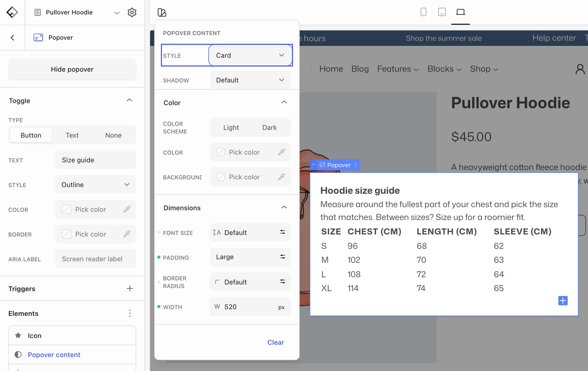The height and width of the screenshot is (371, 588).
Task: Open Popover label three-dot menu on canvas
Action: coord(356,165)
